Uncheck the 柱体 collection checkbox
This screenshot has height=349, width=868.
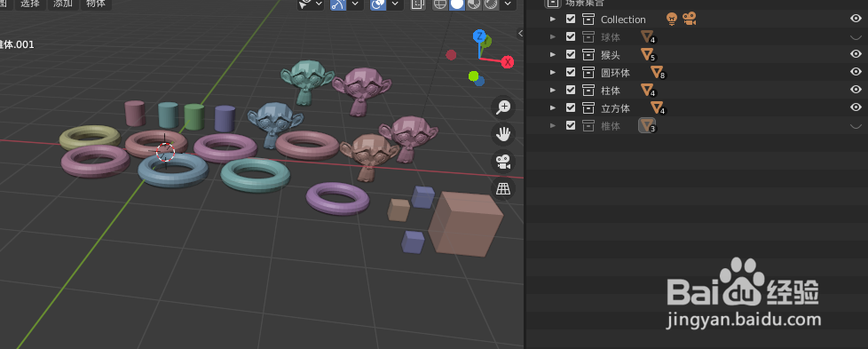pyautogui.click(x=571, y=91)
